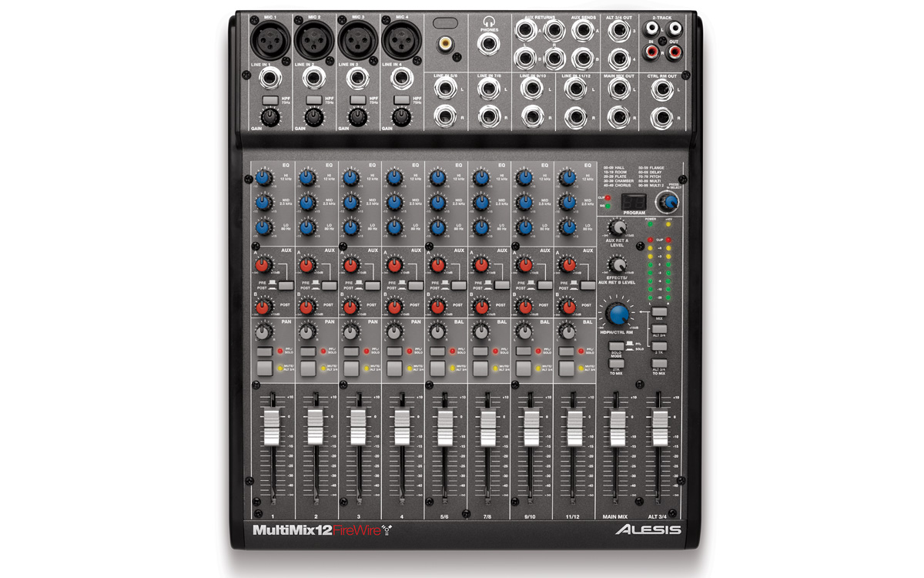Toggle the HPF 75Hz button on channel 1
The height and width of the screenshot is (578, 924).
269,101
